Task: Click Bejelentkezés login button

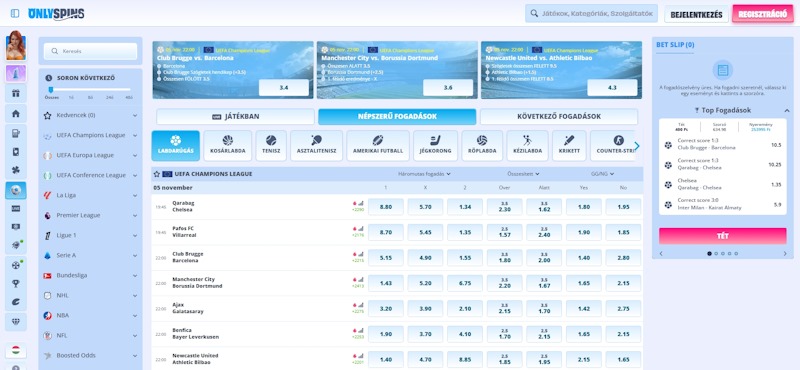Action: click(696, 14)
